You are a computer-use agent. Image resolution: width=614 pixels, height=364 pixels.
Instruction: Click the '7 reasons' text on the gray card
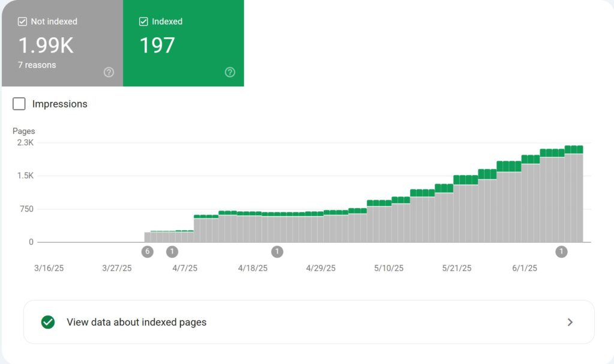[x=37, y=65]
